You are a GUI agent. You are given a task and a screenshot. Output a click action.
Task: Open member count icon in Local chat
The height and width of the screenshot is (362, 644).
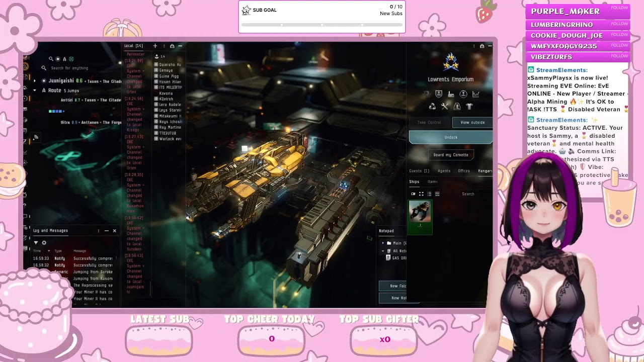coord(157,56)
